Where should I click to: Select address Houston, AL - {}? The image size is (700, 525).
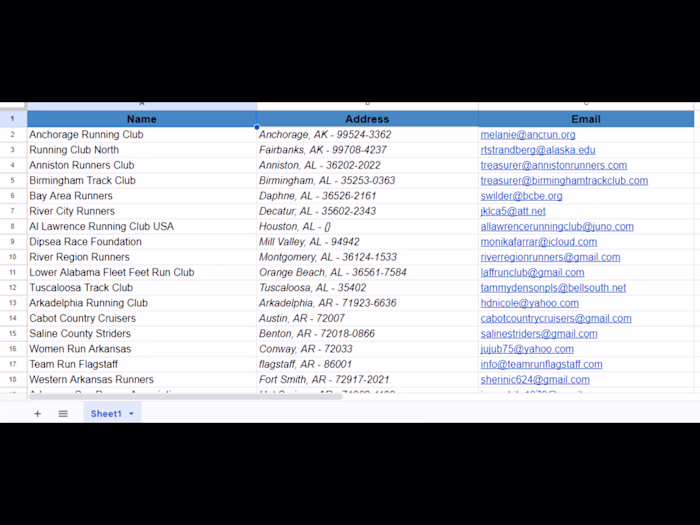click(367, 226)
